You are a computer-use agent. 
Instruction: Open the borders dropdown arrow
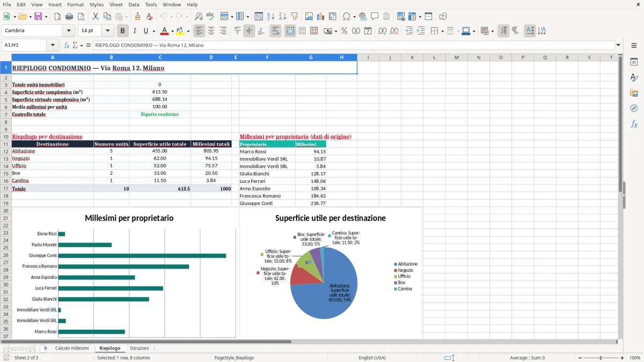[442, 31]
